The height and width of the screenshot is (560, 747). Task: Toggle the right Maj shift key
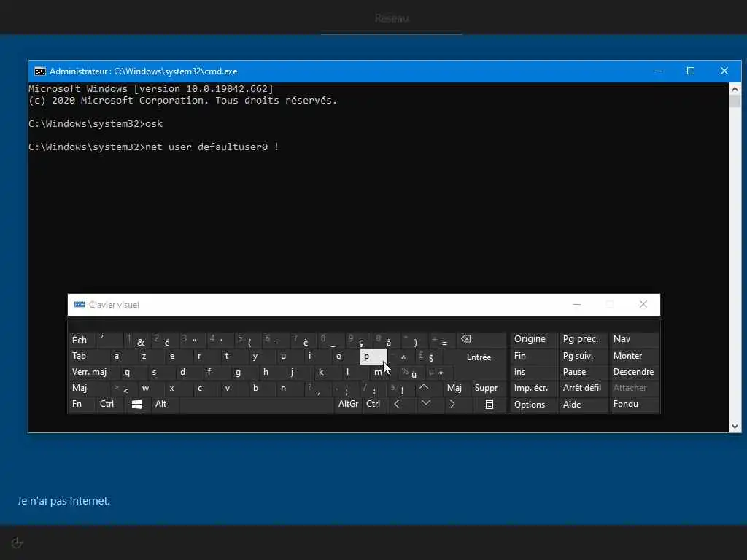point(454,388)
